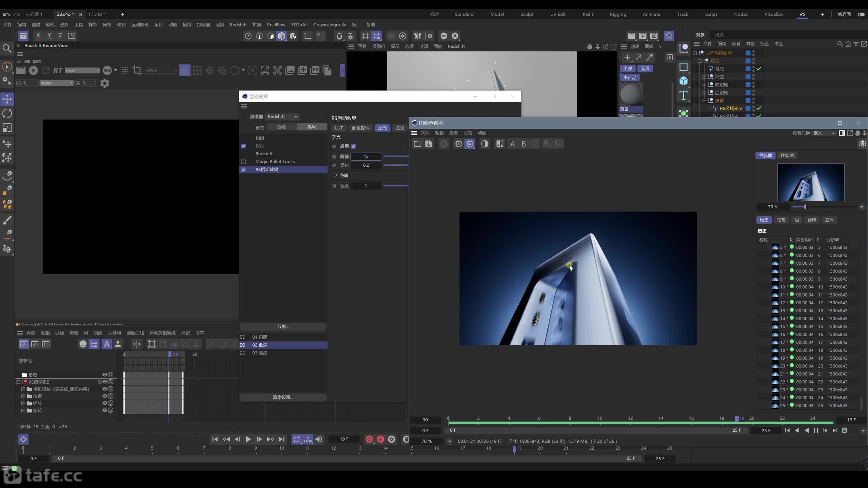This screenshot has width=868, height=488.
Task: Expand 外壳 object in object tree
Action: coord(704,77)
